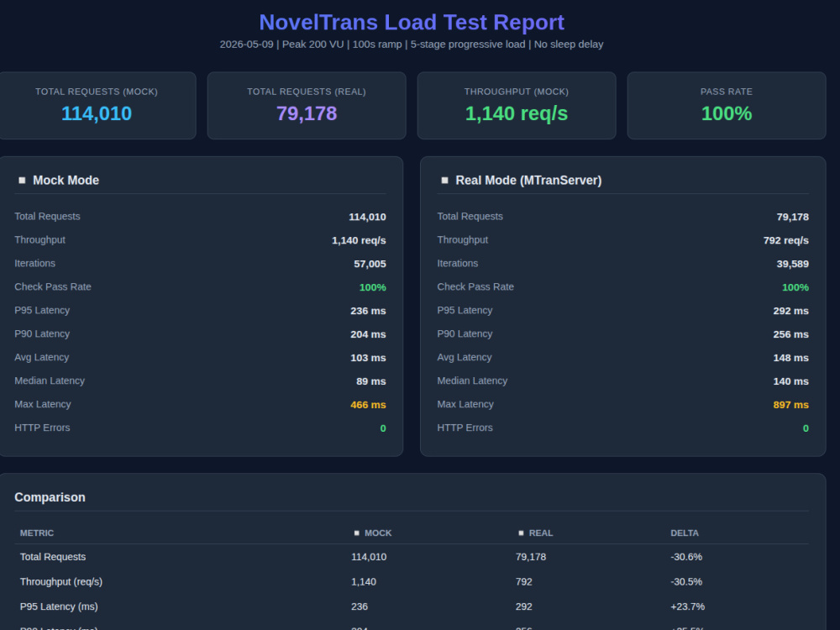Click Real Mode Max Latency value 897 ms
840x630 pixels.
[790, 405]
